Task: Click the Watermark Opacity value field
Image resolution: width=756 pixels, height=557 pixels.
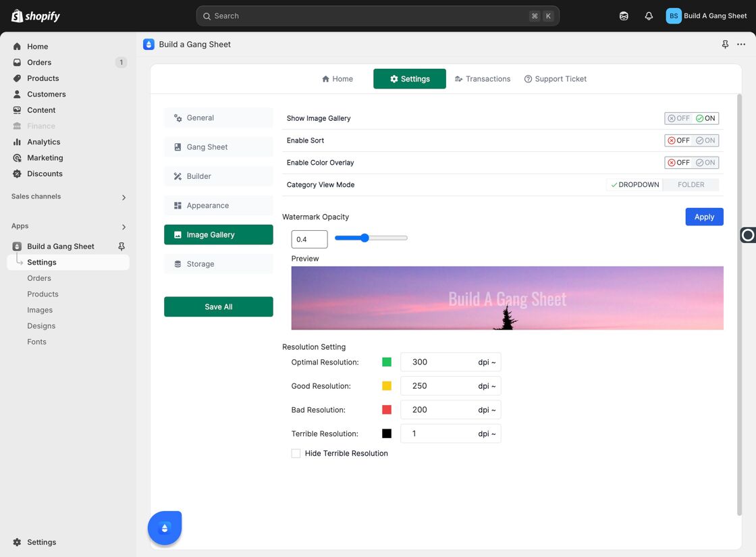Action: (x=310, y=239)
